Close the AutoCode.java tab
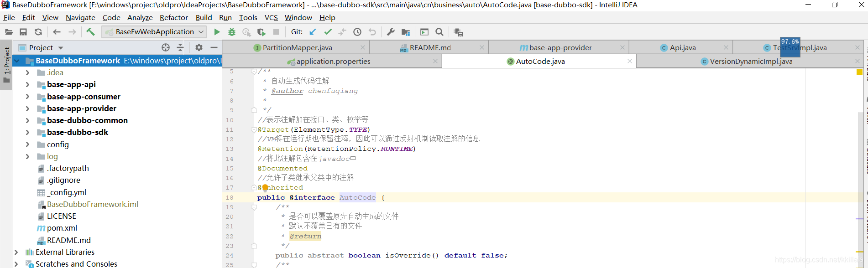Screen dimensions: 868x268 coord(630,61)
